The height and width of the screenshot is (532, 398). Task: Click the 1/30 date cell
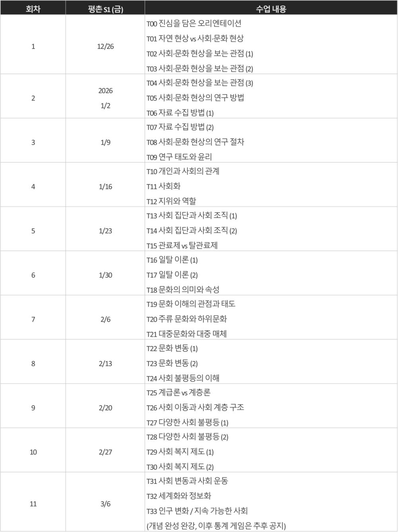[105, 275]
